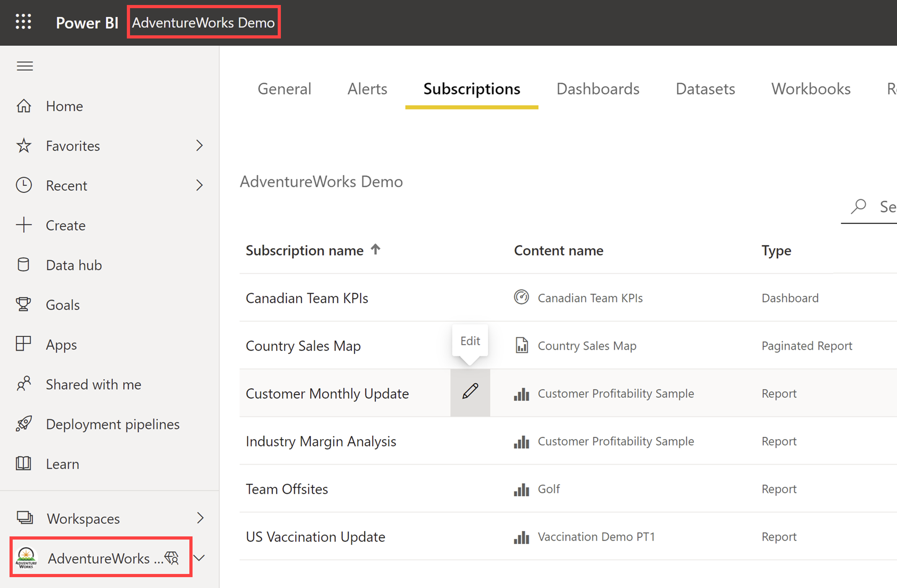Collapse the navigation pane hamburger icon
897x588 pixels.
[x=25, y=66]
